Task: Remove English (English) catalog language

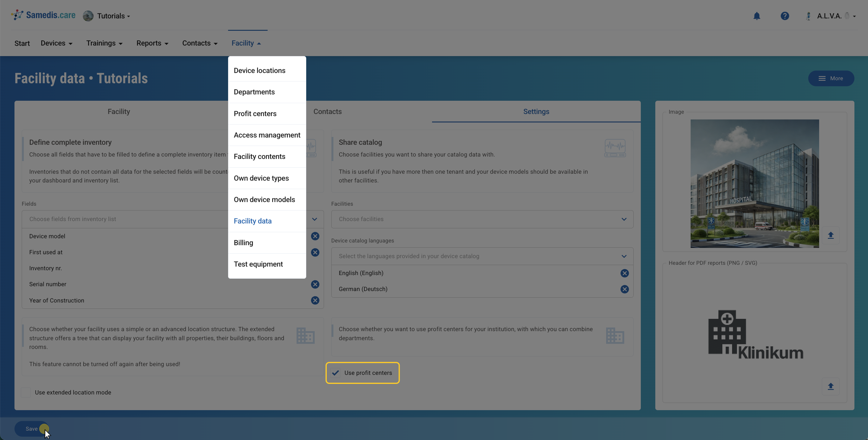Action: 624,273
